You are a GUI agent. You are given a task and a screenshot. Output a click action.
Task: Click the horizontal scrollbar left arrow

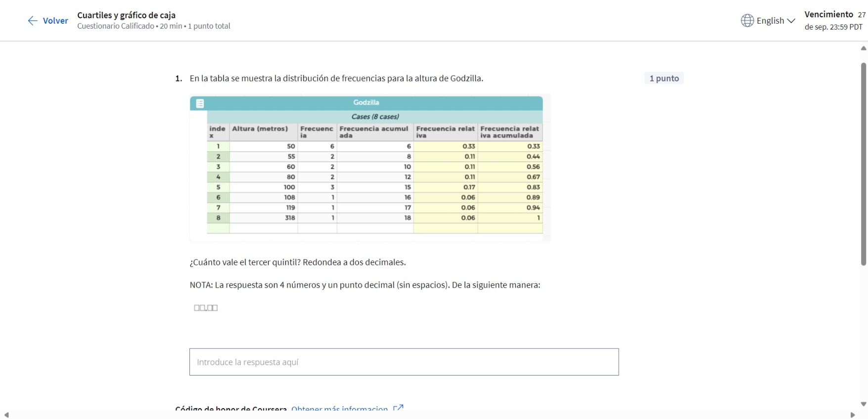pos(6,415)
